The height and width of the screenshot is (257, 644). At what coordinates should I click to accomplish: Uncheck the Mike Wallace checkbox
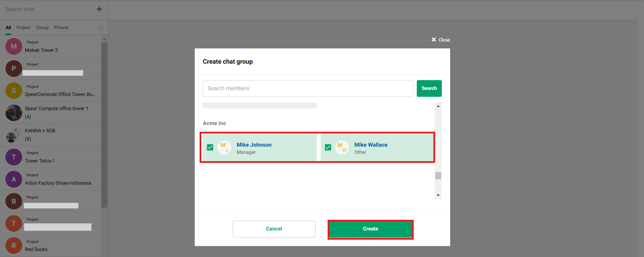click(328, 148)
